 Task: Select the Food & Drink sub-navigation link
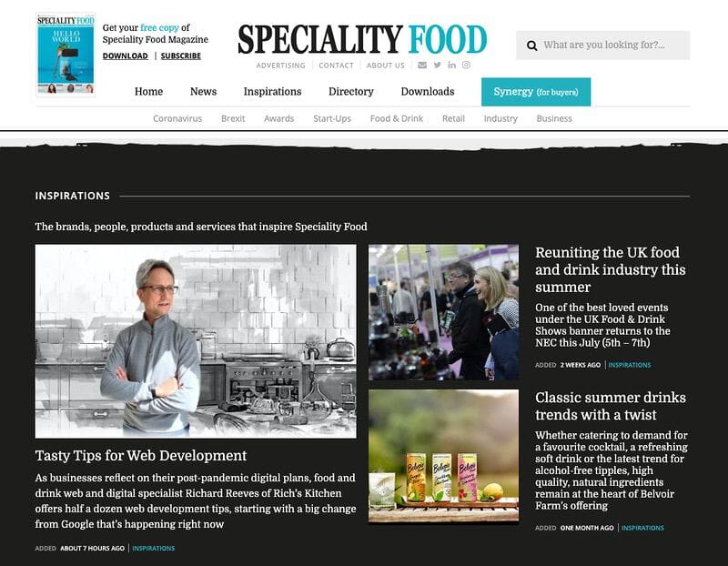coord(397,118)
